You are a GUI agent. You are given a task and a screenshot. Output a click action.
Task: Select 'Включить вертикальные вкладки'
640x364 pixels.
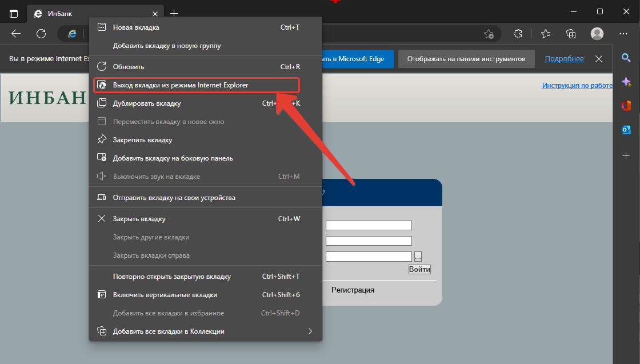206,295
